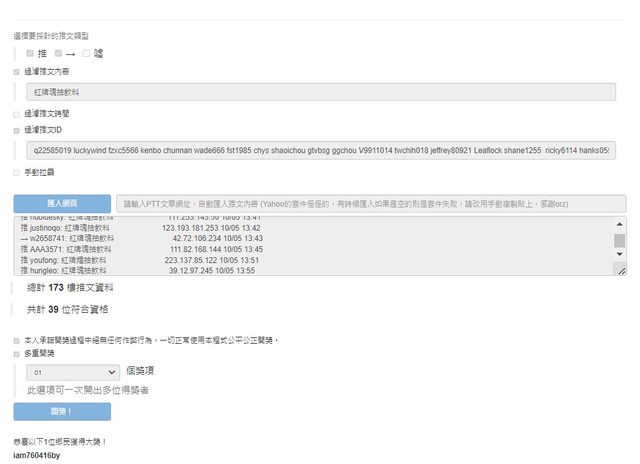Image resolution: width=640 pixels, height=464 pixels.
Task: Open the prize count dropdown showing 01
Action: click(75, 371)
